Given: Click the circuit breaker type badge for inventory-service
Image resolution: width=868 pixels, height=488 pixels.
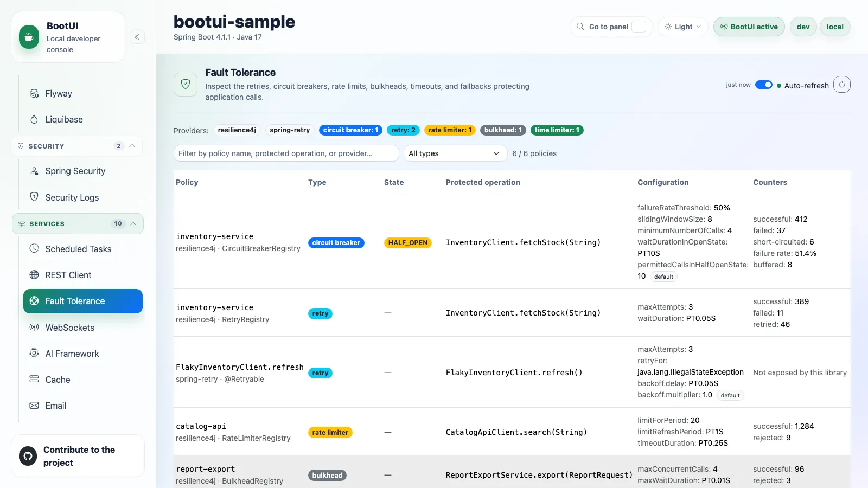Looking at the screenshot, I should tap(336, 243).
